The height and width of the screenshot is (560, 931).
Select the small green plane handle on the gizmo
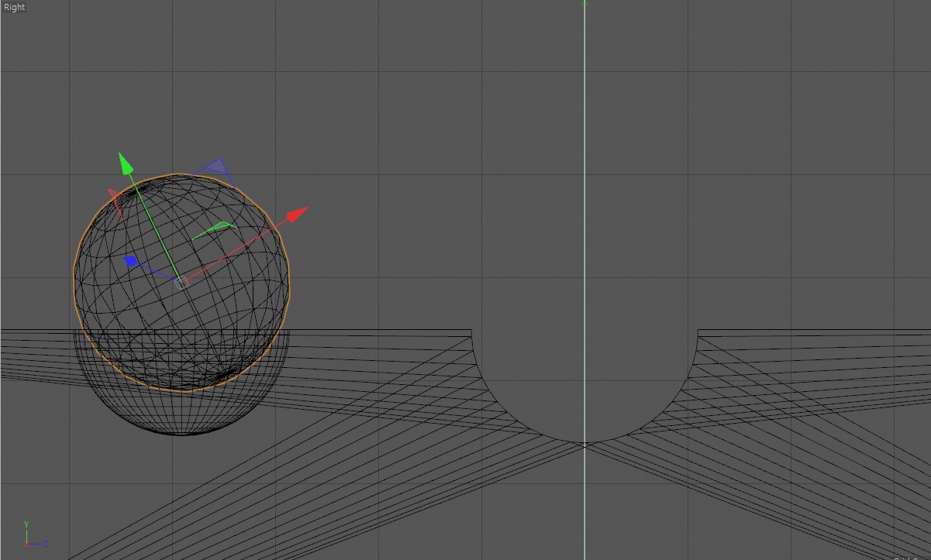(214, 229)
